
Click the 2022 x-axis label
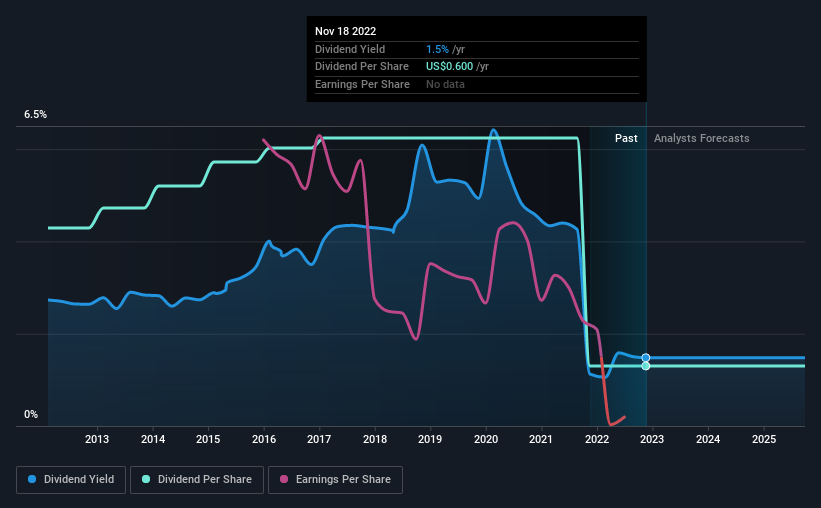597,439
